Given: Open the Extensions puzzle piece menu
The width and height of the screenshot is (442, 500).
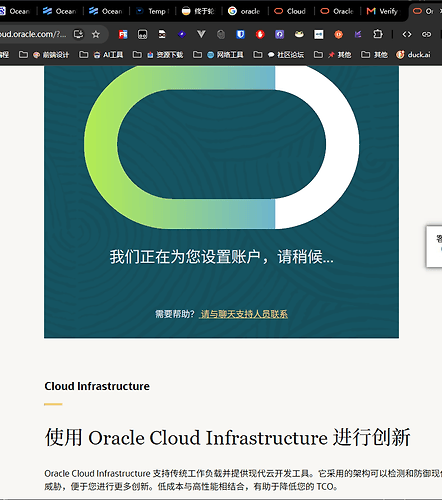Looking at the screenshot, I should tap(378, 34).
